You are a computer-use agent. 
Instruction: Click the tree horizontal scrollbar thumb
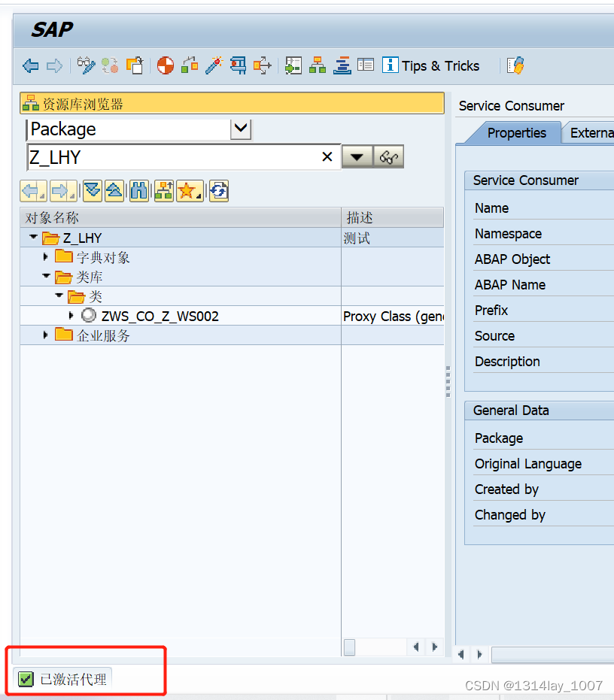pos(349,647)
